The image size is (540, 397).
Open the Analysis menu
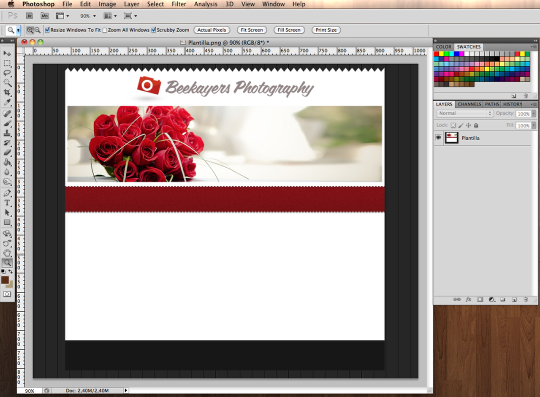(x=206, y=4)
